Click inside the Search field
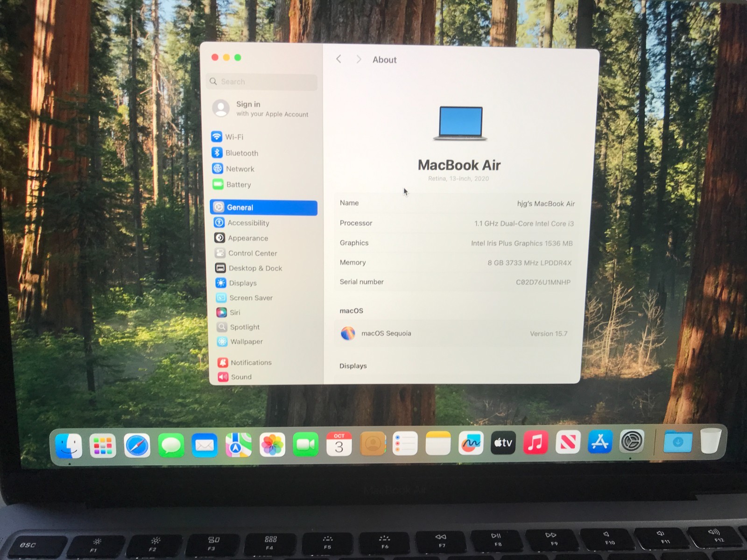The width and height of the screenshot is (747, 560). 261,82
